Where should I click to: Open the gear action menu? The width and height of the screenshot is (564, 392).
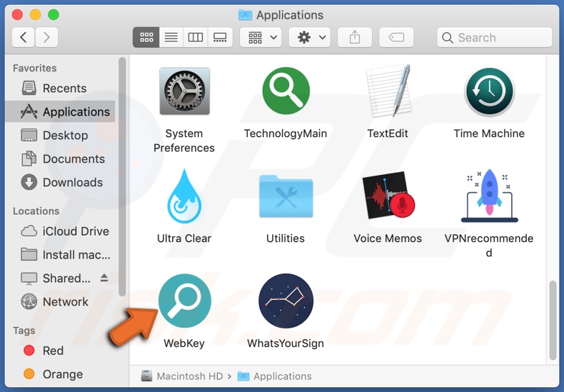point(310,37)
